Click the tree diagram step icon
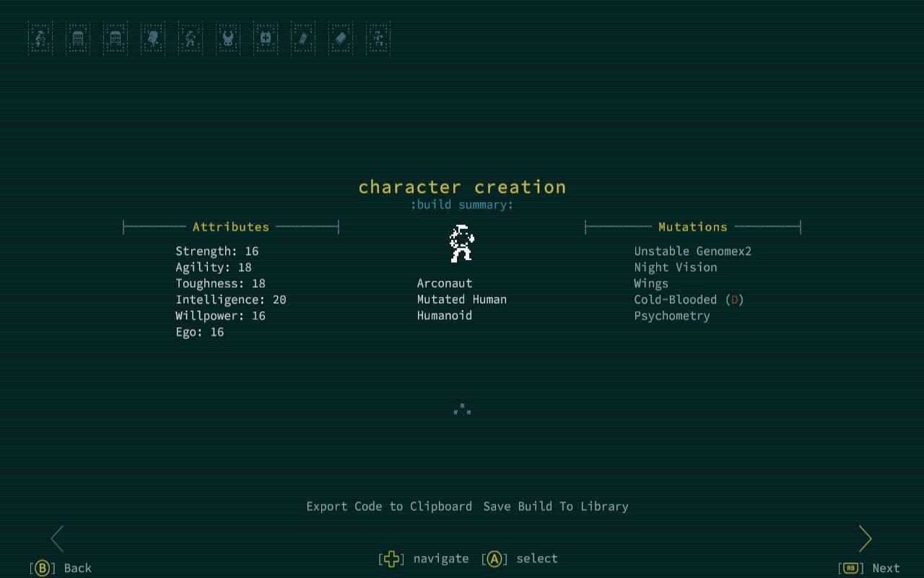This screenshot has width=924, height=578. tap(378, 38)
